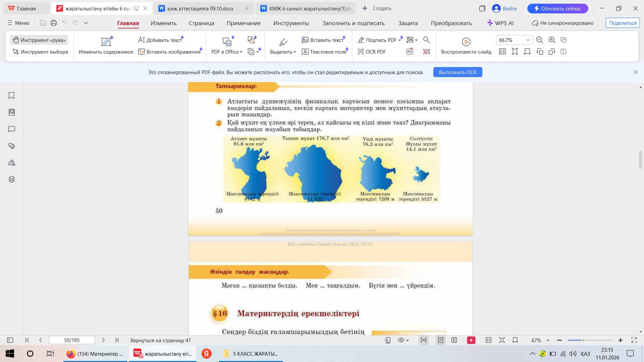Open the 66.7% zoom level dropdown
The image size is (644, 362).
click(528, 40)
